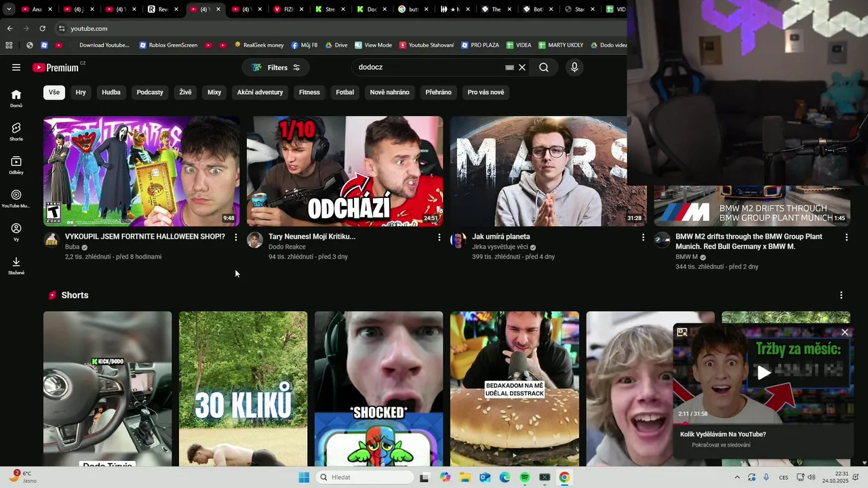Open Spotify from the taskbar
The width and height of the screenshot is (868, 488).
(x=524, y=477)
